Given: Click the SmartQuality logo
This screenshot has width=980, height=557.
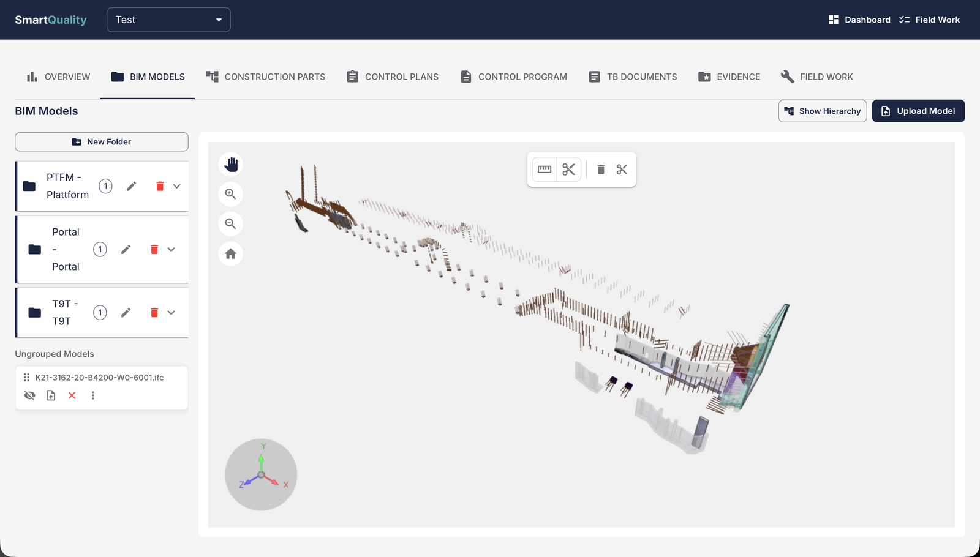Looking at the screenshot, I should point(51,20).
